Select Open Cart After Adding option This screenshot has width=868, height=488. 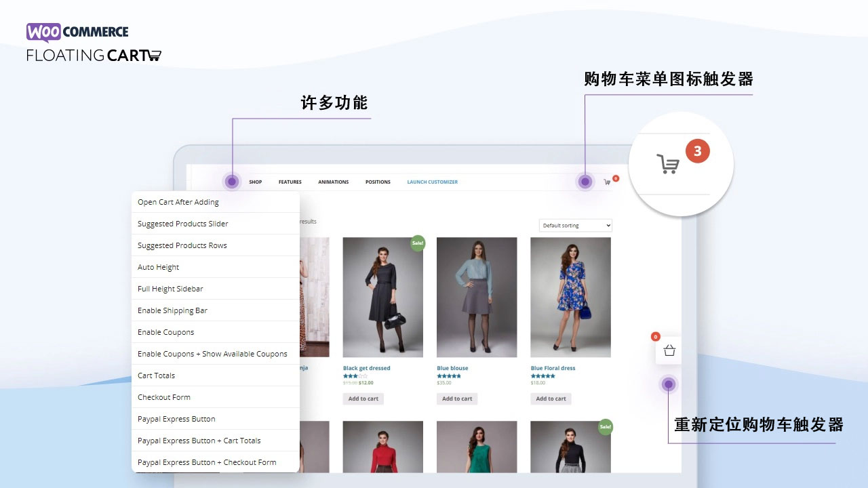(x=178, y=202)
